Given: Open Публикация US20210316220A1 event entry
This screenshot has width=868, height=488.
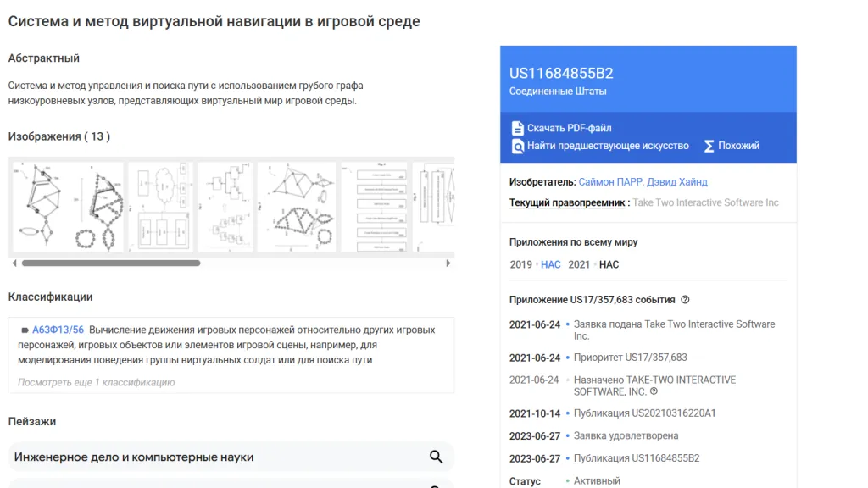Looking at the screenshot, I should tap(644, 413).
